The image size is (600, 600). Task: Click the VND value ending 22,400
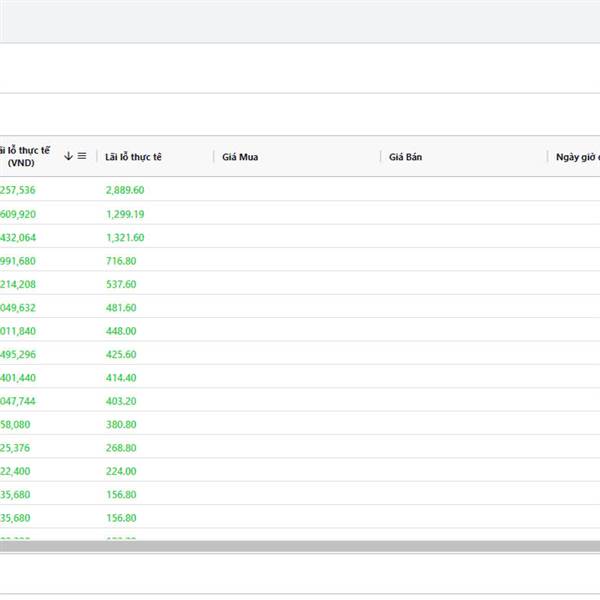15,471
